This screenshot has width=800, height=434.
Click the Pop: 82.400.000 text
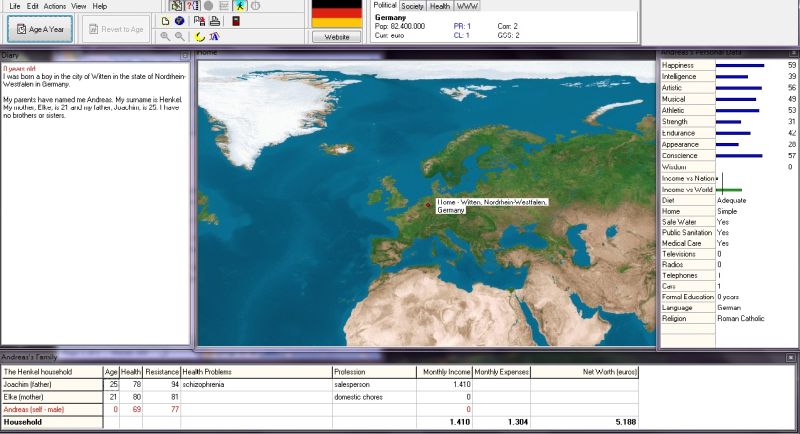[399, 26]
